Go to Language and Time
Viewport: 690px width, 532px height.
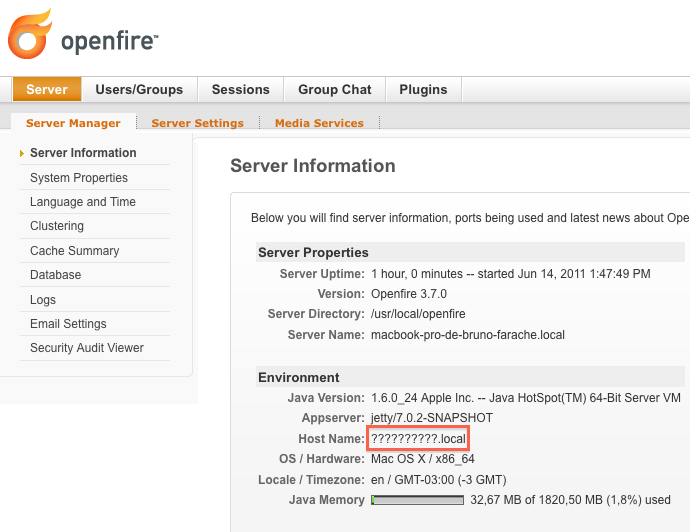point(83,202)
